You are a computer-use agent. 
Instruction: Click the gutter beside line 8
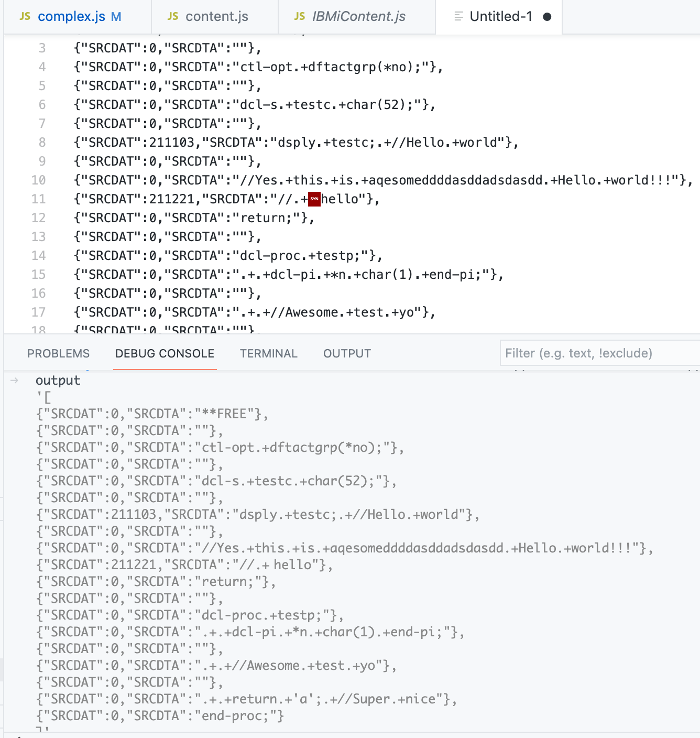pos(41,142)
